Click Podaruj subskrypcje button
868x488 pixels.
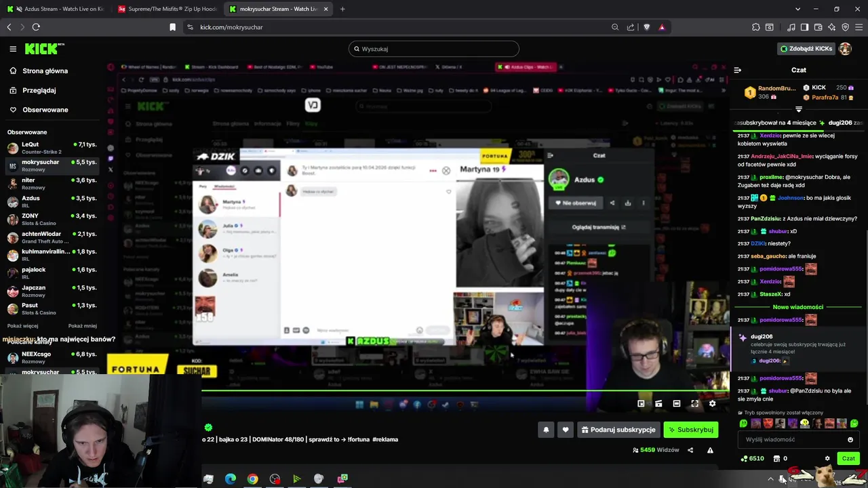[618, 430]
